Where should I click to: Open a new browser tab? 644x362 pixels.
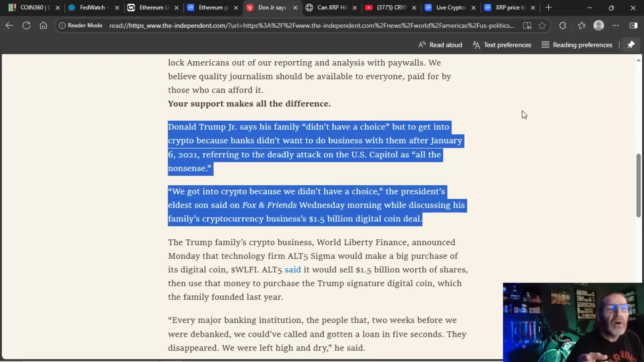click(548, 7)
